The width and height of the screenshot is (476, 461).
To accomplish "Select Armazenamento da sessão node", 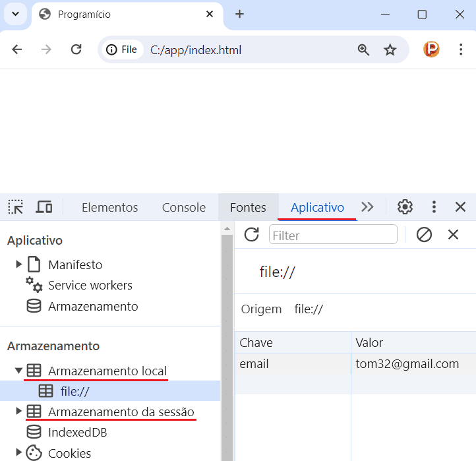I will click(x=121, y=412).
